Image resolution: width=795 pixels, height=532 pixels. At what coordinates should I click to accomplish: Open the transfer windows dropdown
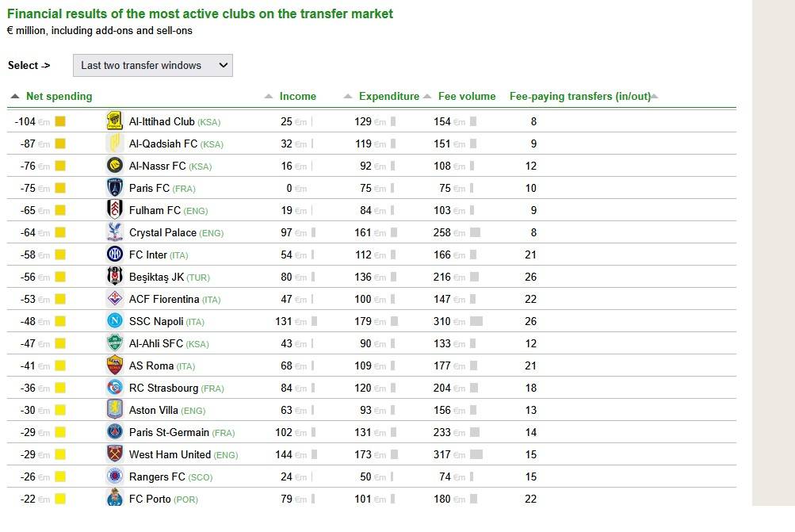152,66
